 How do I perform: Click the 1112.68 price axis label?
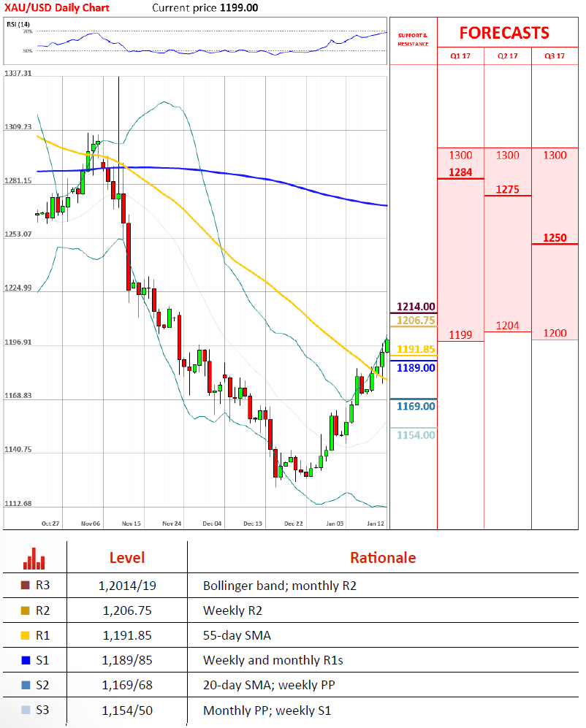(18, 504)
